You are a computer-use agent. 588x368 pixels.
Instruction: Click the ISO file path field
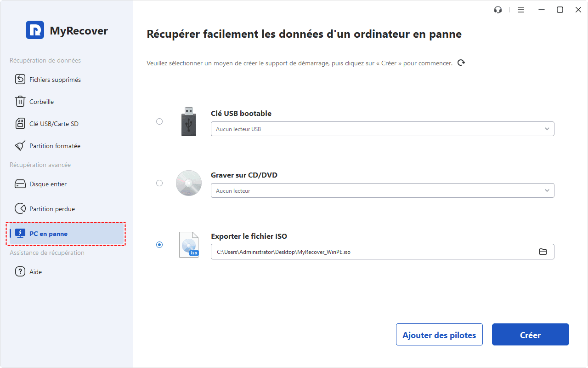click(383, 252)
